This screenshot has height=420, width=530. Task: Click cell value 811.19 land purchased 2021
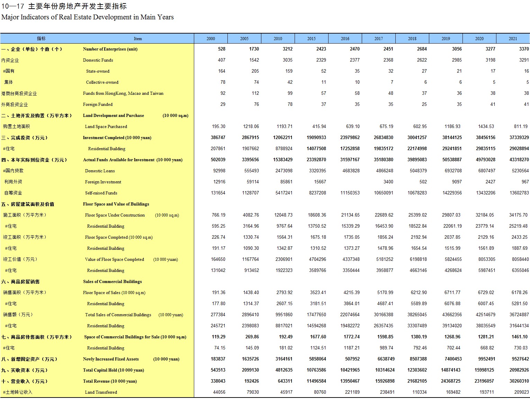(x=521, y=127)
